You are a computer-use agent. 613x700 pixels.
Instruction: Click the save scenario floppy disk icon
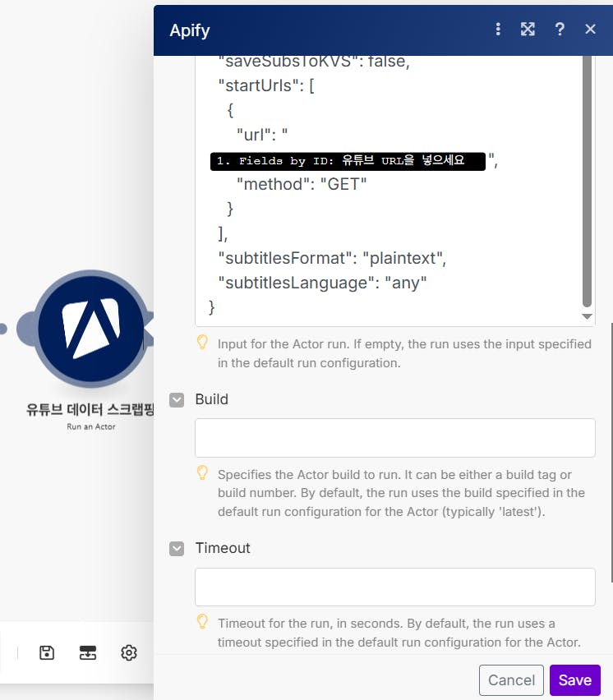(47, 652)
